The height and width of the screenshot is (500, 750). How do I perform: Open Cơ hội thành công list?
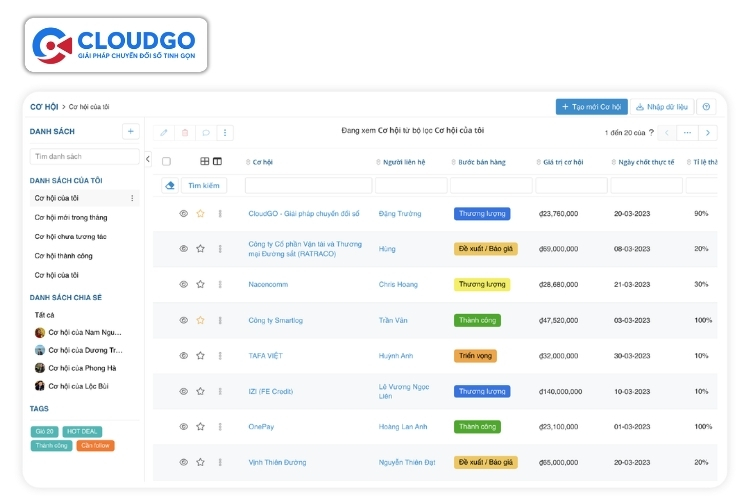coord(64,256)
